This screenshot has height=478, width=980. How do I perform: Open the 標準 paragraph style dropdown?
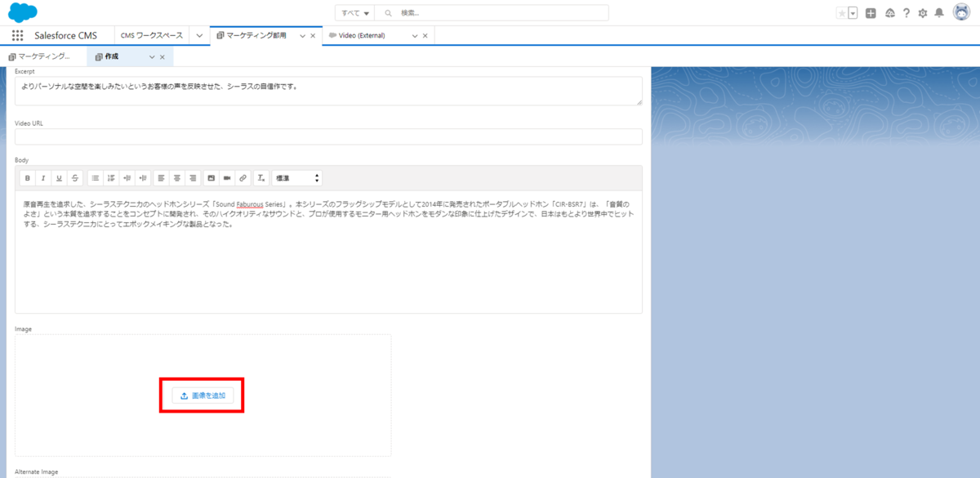[x=297, y=177]
